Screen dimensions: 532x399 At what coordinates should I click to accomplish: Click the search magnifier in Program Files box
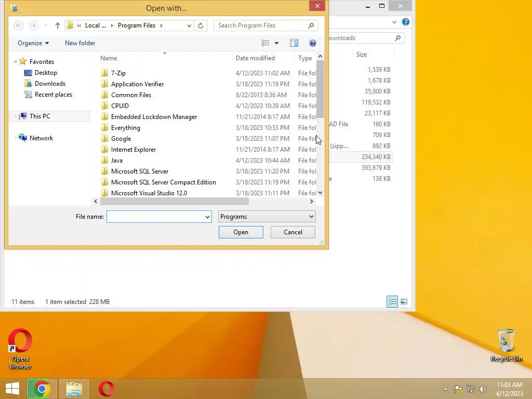311,25
